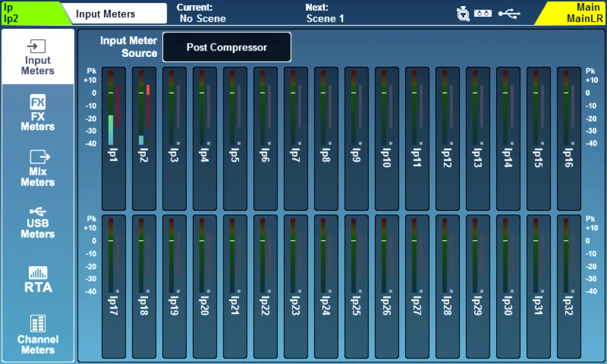Click the tape recorder icon in top bar
The image size is (607, 364).
pos(483,14)
